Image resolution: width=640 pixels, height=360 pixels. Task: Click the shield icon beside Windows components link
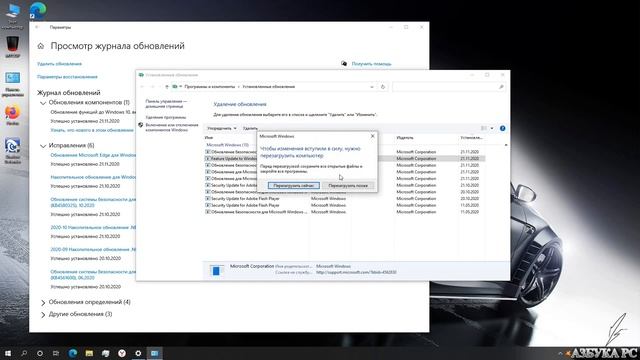pos(140,125)
